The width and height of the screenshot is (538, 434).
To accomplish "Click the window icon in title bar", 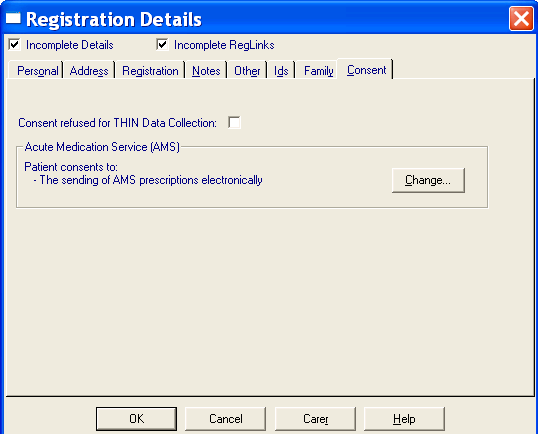I will [13, 18].
